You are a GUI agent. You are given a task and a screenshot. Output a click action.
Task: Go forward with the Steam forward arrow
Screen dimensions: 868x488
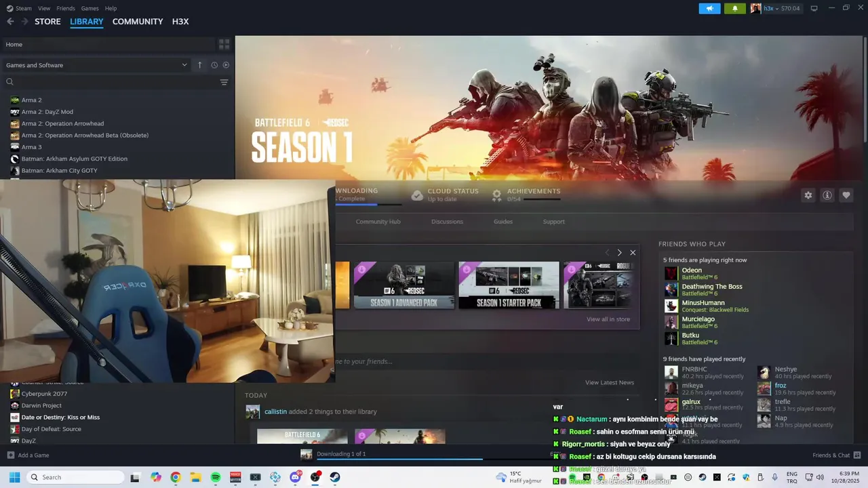(x=25, y=22)
